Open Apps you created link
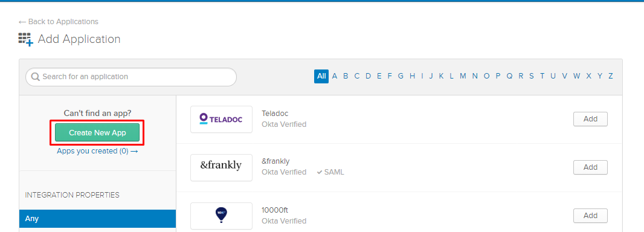Image resolution: width=644 pixels, height=232 pixels. (x=97, y=151)
